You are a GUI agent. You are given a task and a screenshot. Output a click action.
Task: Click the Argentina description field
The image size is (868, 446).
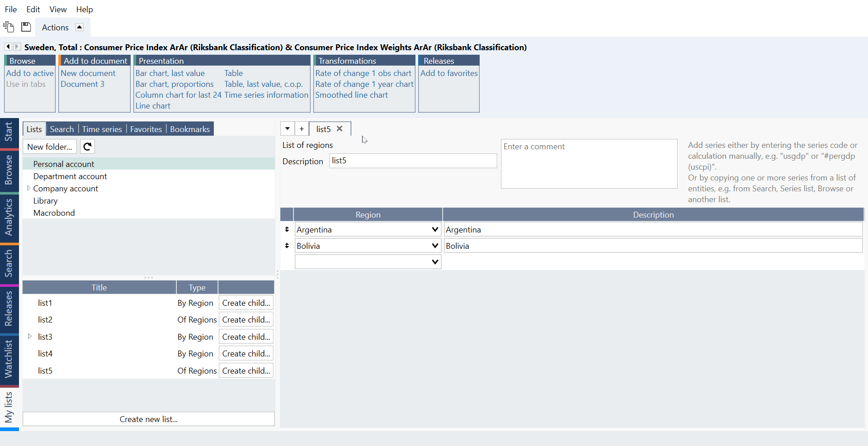[x=653, y=229]
